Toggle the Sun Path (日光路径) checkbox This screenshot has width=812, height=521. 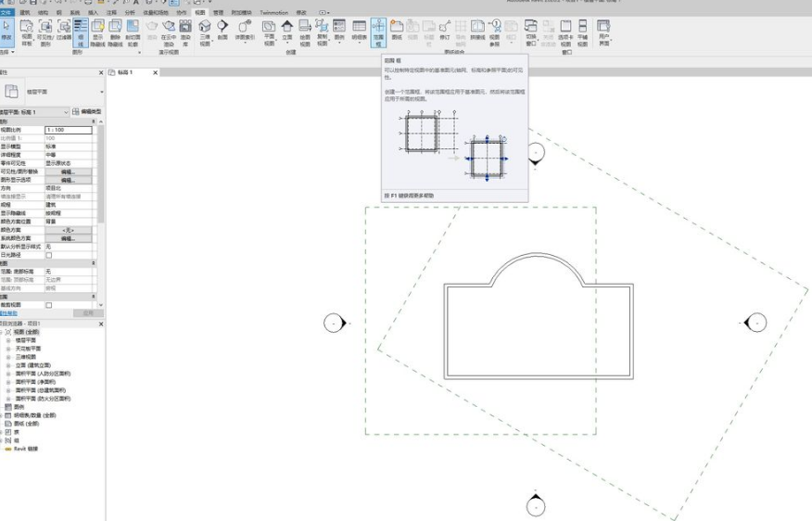49,255
